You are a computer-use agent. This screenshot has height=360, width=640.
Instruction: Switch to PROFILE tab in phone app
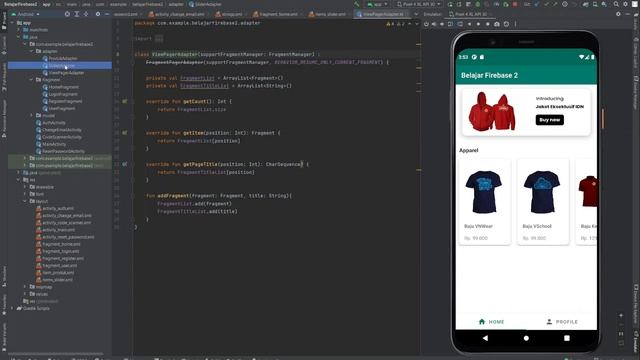click(562, 322)
